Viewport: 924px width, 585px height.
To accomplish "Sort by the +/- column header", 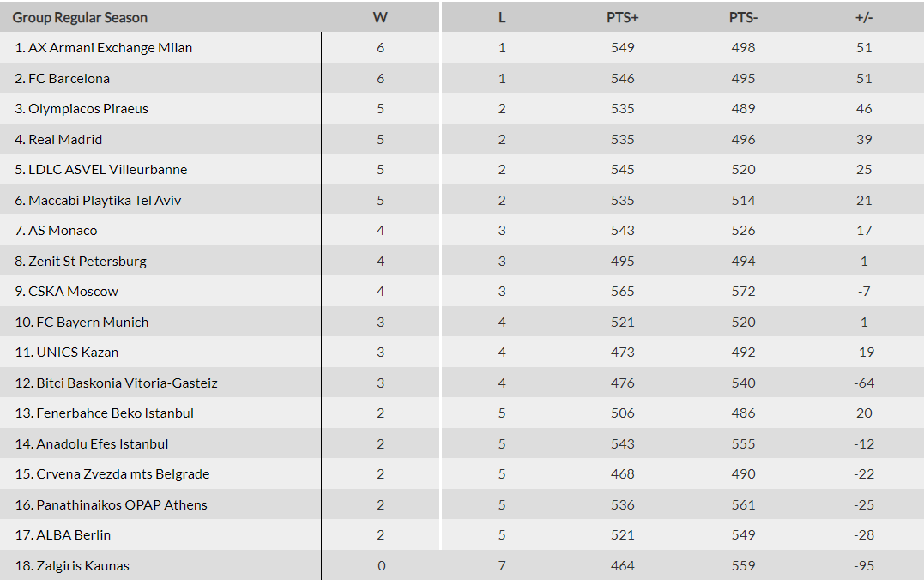I will (864, 17).
